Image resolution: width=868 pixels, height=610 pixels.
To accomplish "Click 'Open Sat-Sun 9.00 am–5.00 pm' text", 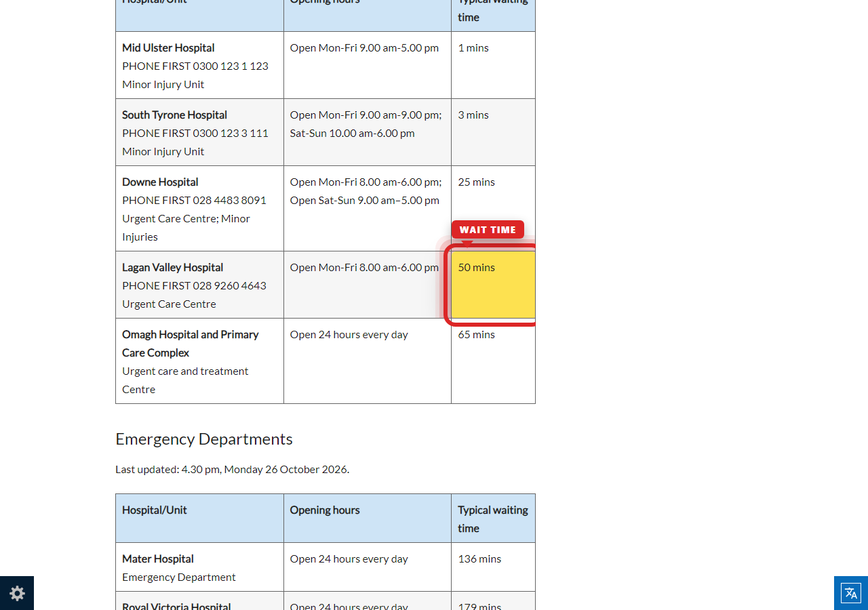I will pos(364,200).
